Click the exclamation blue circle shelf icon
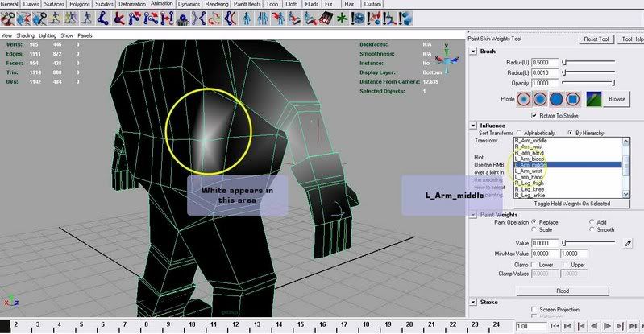The width and height of the screenshot is (644, 334). click(357, 19)
